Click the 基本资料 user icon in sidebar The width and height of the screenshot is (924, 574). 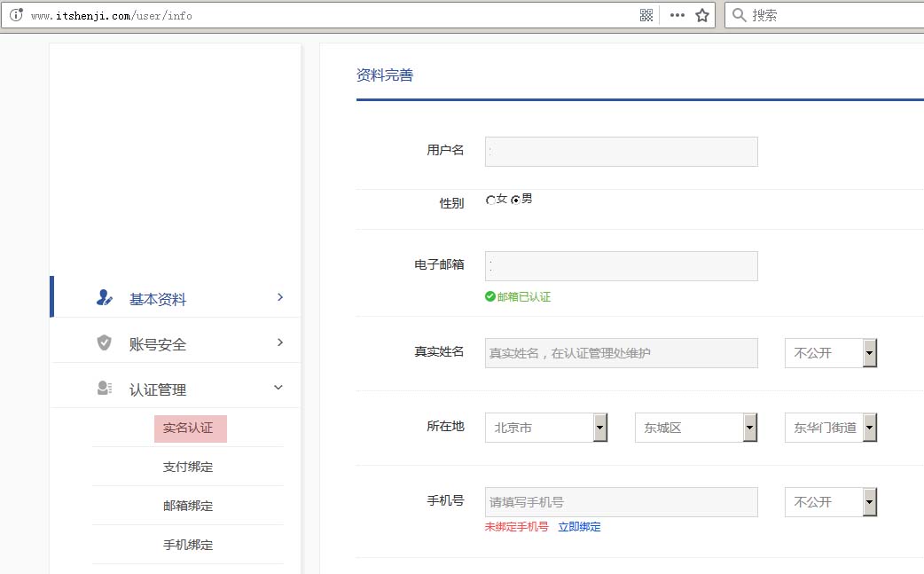104,298
